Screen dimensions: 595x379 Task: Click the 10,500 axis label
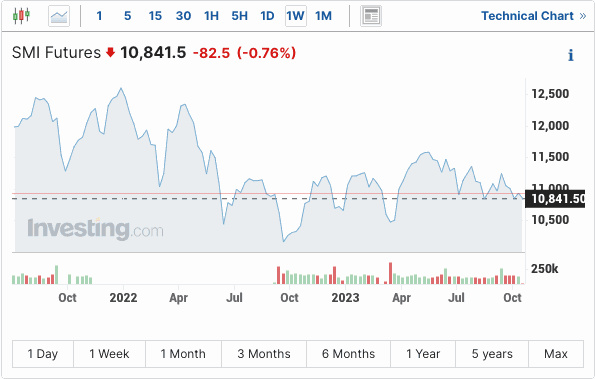point(550,220)
